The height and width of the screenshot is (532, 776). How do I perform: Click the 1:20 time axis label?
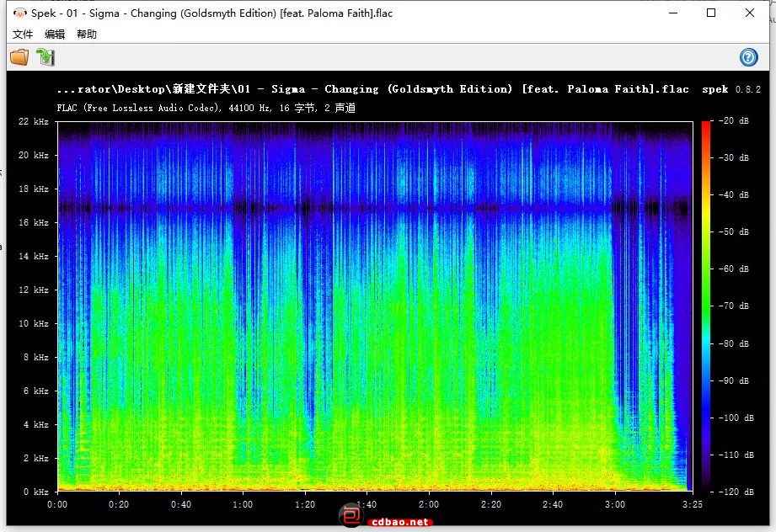click(x=305, y=504)
